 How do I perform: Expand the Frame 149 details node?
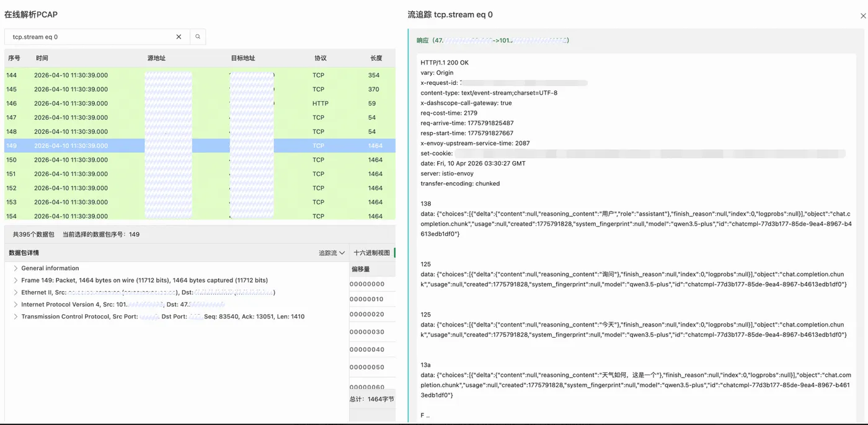pyautogui.click(x=15, y=280)
